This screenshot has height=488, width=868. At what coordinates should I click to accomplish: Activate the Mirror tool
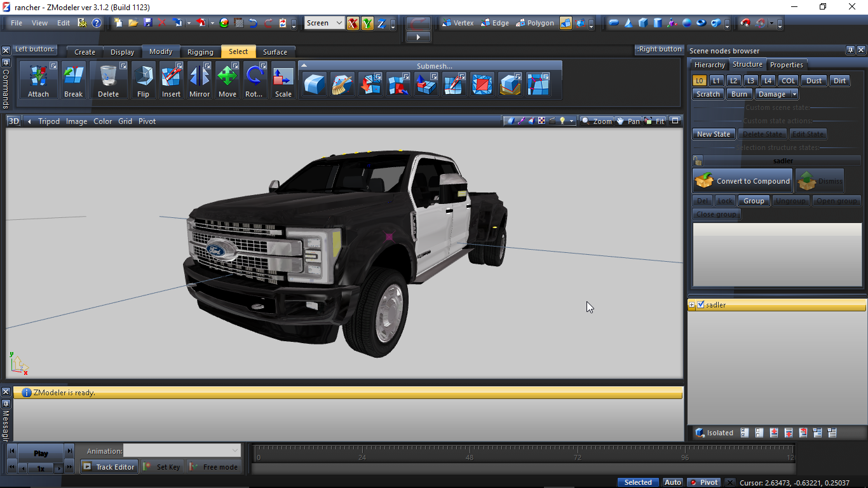pyautogui.click(x=199, y=80)
